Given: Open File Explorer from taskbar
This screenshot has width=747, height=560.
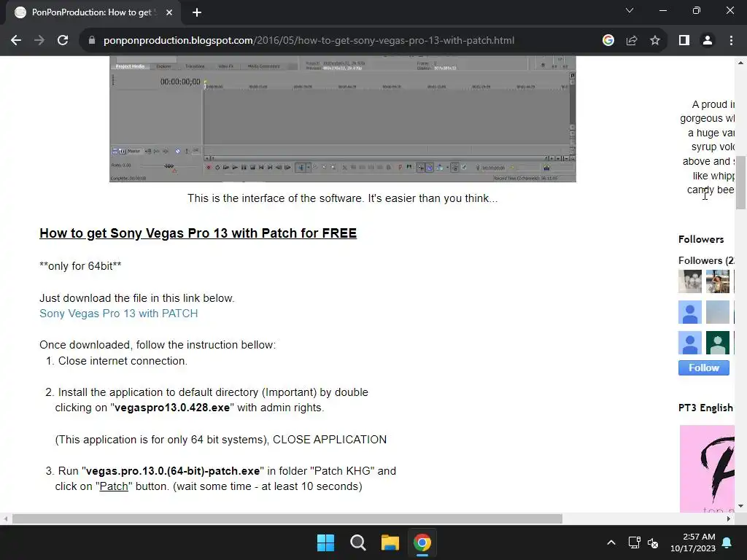Looking at the screenshot, I should 390,542.
